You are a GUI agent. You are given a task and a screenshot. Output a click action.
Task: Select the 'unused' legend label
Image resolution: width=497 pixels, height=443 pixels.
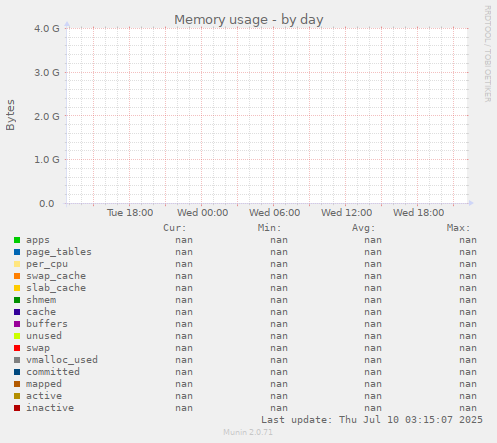click(x=44, y=336)
